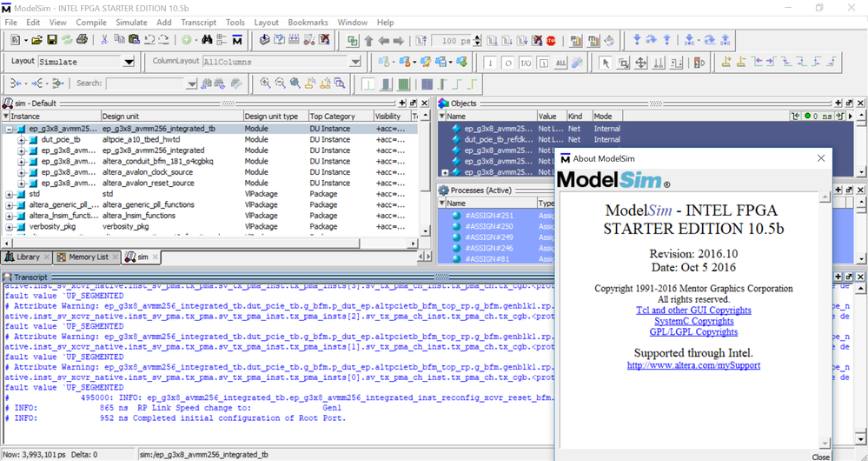
Task: Click the Zoom In magnifier icon
Action: 266,84
